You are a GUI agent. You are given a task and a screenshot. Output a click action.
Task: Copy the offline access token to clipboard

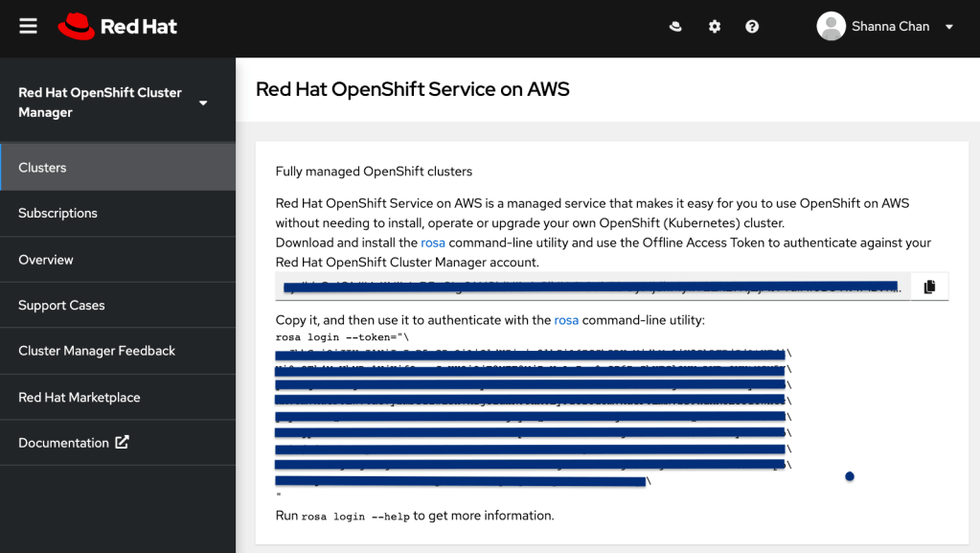click(928, 287)
